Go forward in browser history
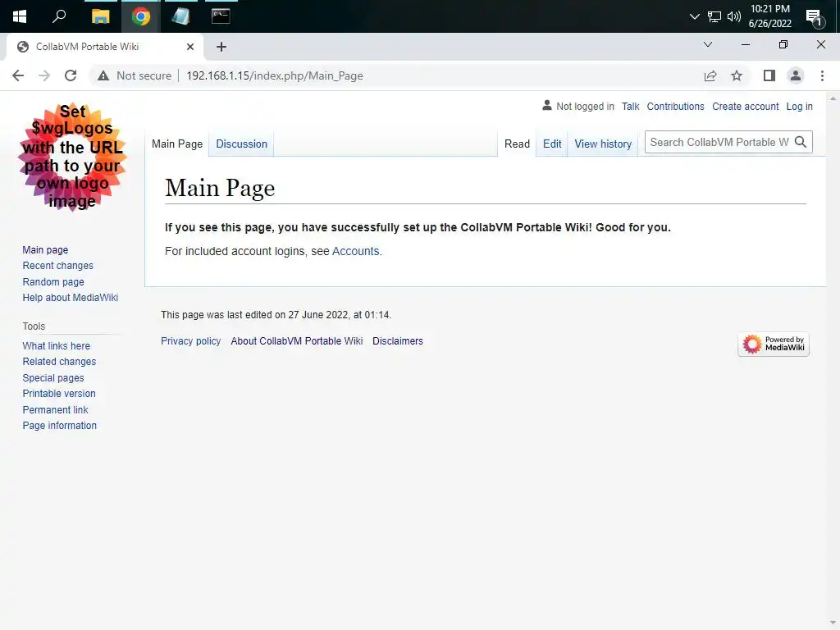Screen dimensions: 840x630 44,75
